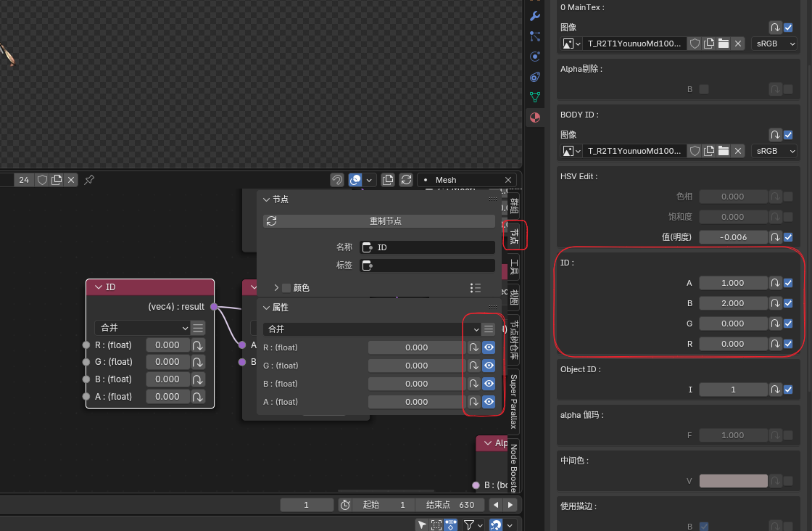This screenshot has height=531, width=812.
Task: Click the fake user shield on MainTex
Action: 695,44
